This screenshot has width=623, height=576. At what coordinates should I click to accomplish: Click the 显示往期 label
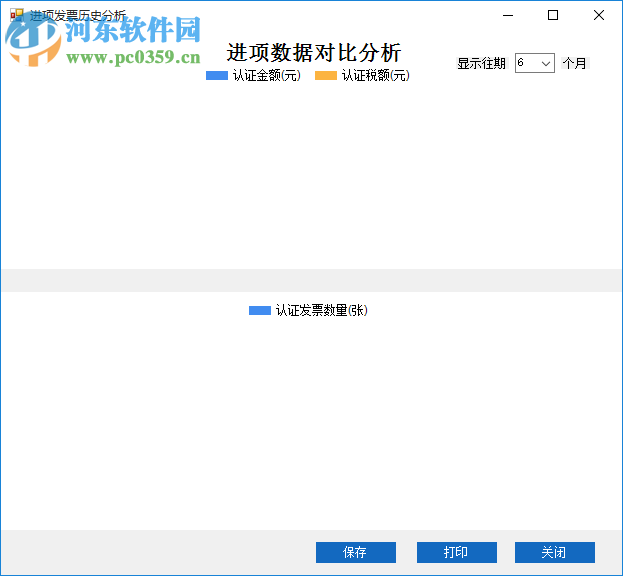(x=481, y=64)
